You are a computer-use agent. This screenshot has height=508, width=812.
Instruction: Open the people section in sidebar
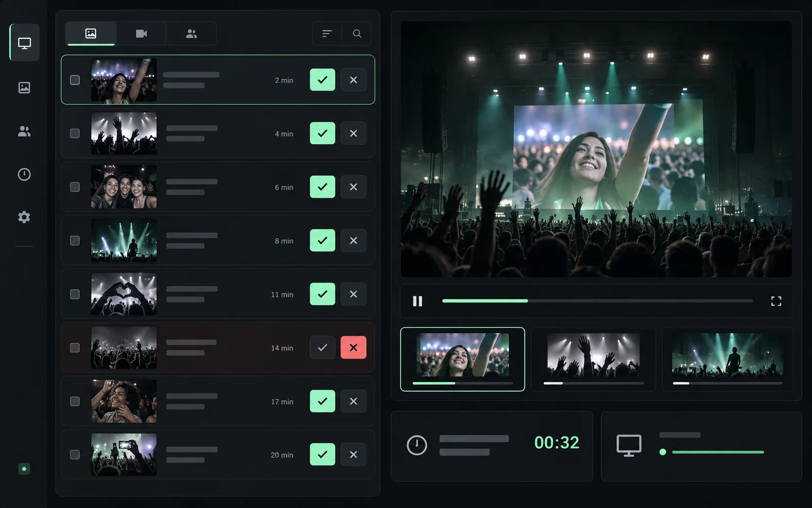click(x=24, y=132)
